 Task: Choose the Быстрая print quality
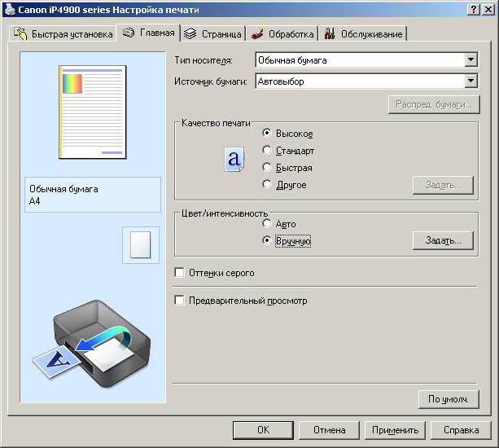click(267, 167)
